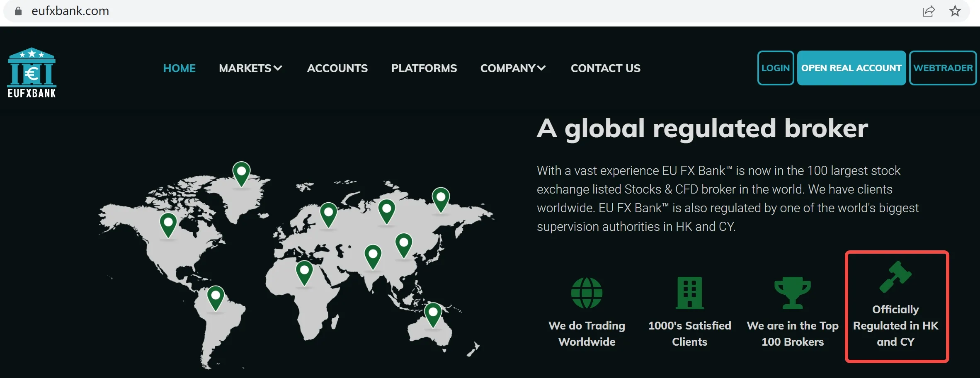Click '1000's Satisfied Clients' text
Viewport: 980px width, 378px height.
(690, 334)
